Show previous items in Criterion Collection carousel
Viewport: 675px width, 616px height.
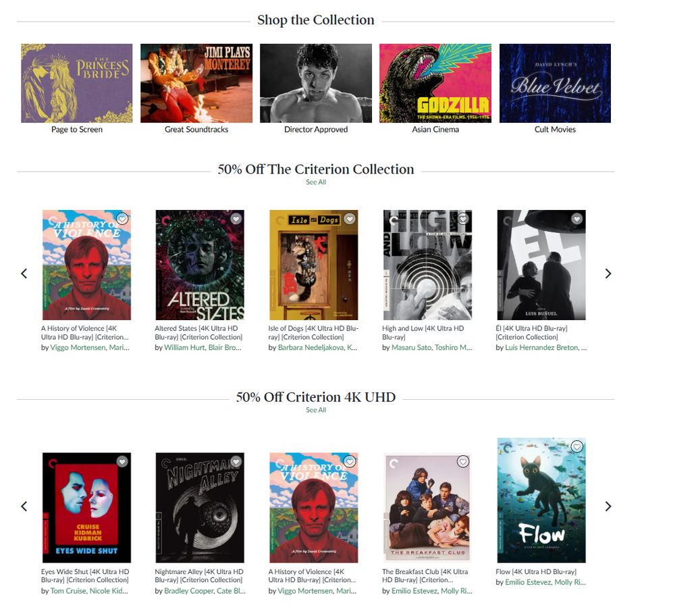pos(24,274)
